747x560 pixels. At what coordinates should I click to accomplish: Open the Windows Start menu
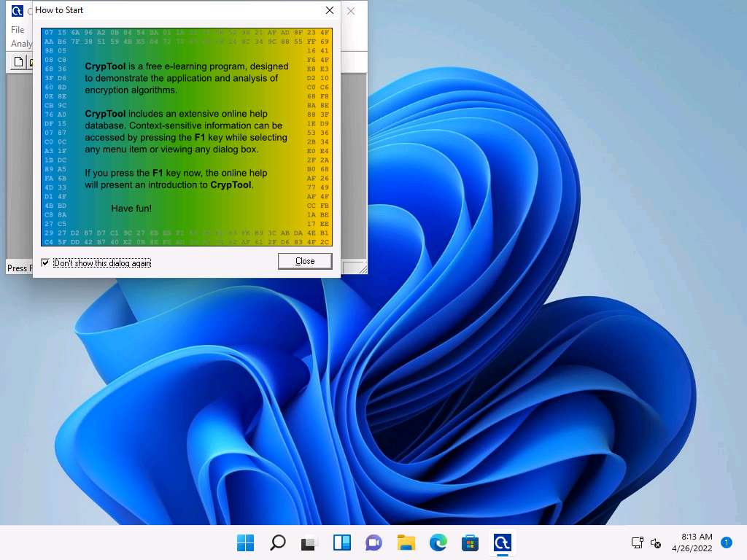tap(246, 542)
